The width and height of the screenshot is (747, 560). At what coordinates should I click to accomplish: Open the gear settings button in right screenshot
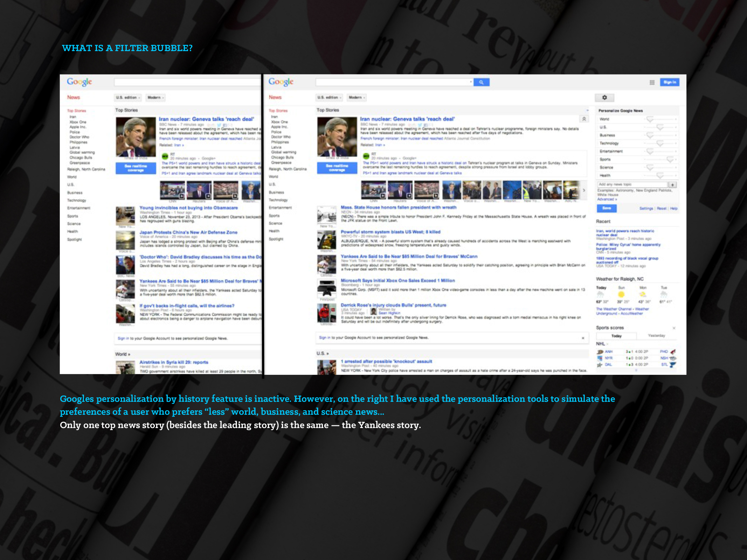click(604, 98)
